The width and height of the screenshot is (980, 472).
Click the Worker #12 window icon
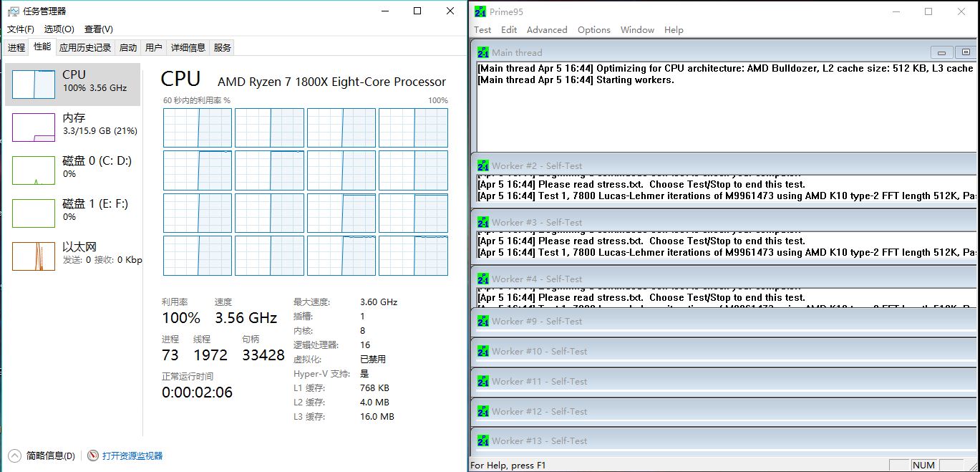[x=483, y=411]
